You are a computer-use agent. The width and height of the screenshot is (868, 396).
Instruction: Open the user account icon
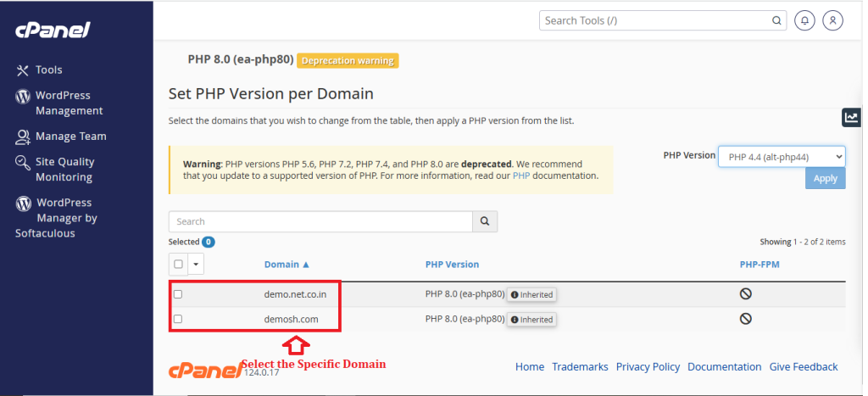(x=832, y=20)
